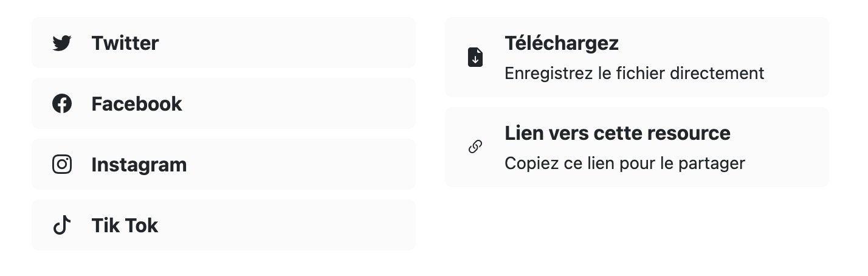Viewport: 868px width, 276px height.
Task: Click the Lien vers cette resource heading
Action: coord(618,133)
